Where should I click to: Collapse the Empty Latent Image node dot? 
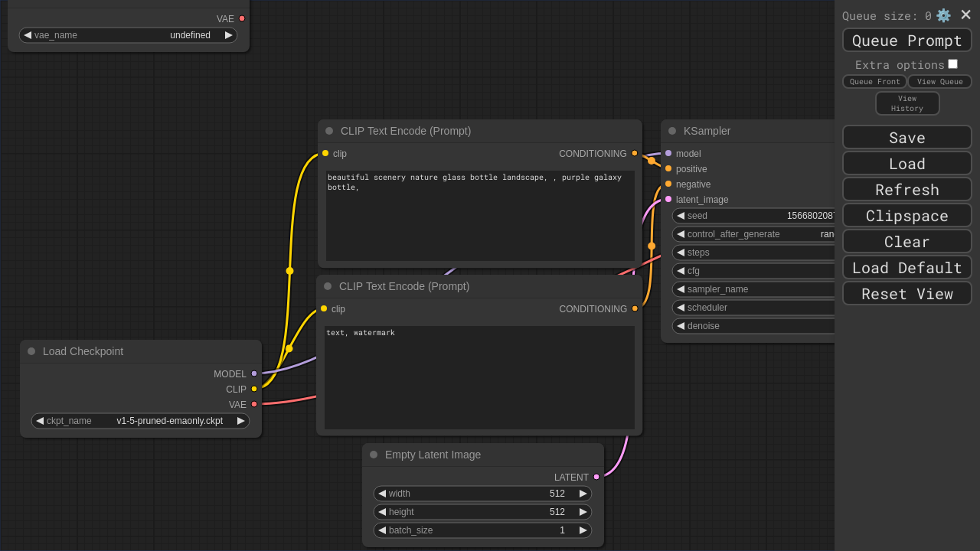point(374,455)
